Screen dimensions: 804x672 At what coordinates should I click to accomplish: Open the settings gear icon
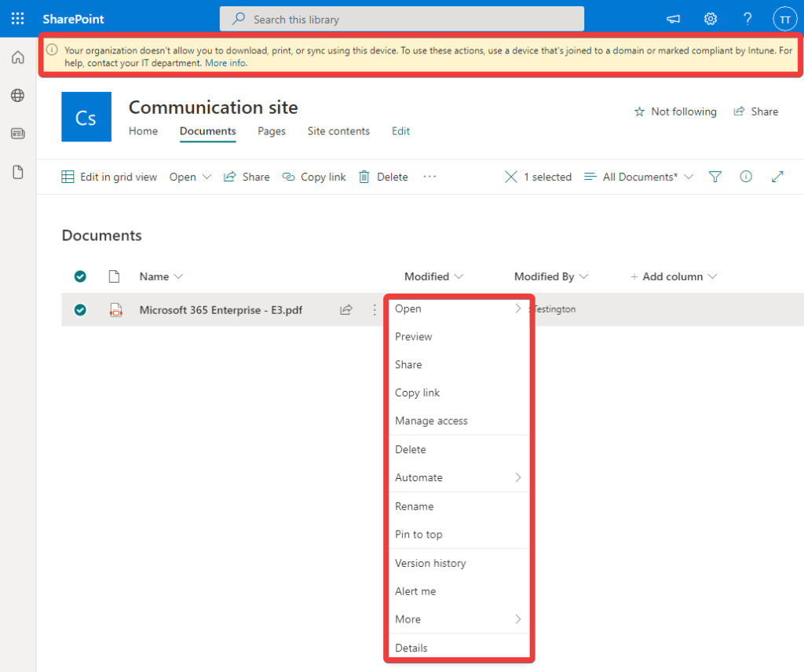click(710, 19)
